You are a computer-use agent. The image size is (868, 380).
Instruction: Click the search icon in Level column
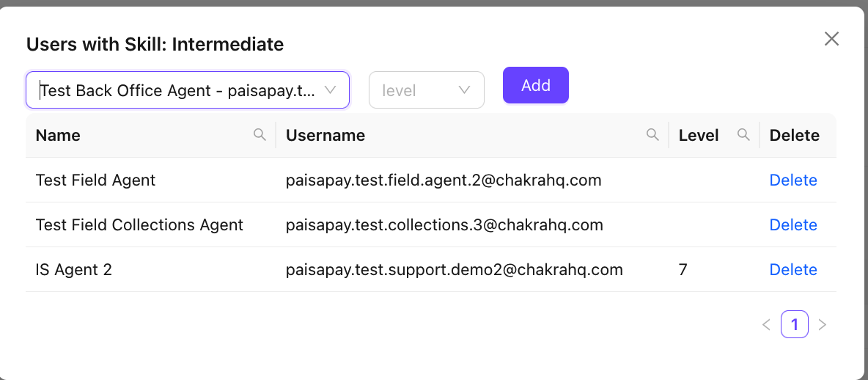coord(743,135)
